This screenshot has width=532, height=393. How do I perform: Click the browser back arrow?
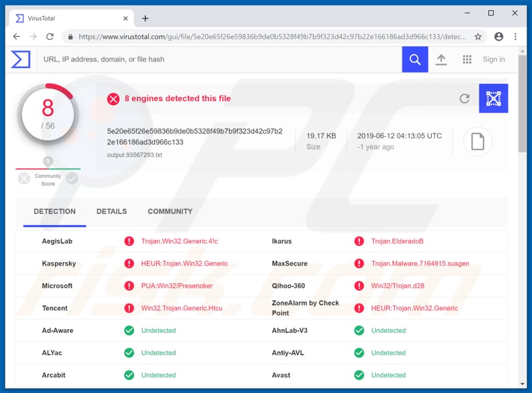point(16,36)
